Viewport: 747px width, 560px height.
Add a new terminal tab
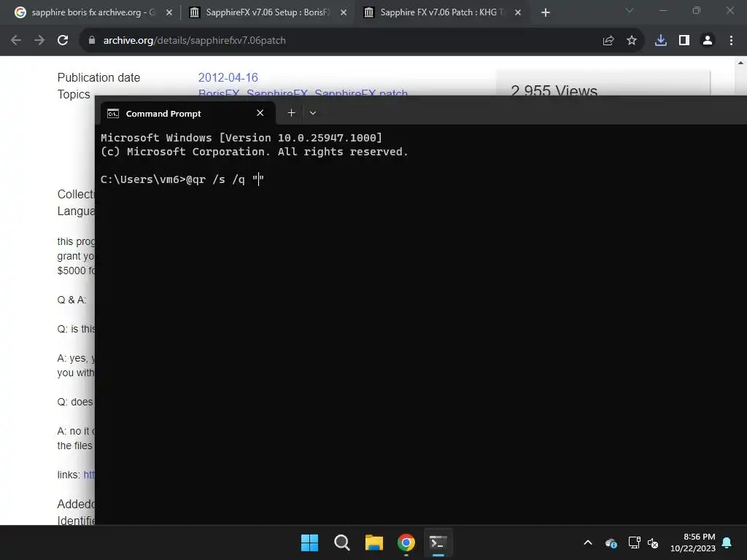tap(292, 113)
